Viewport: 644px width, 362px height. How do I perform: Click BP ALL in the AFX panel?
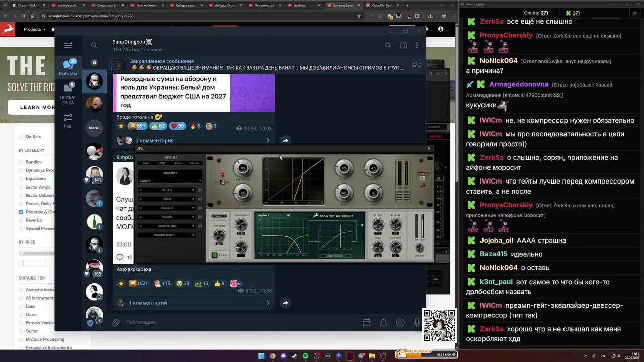178,163
